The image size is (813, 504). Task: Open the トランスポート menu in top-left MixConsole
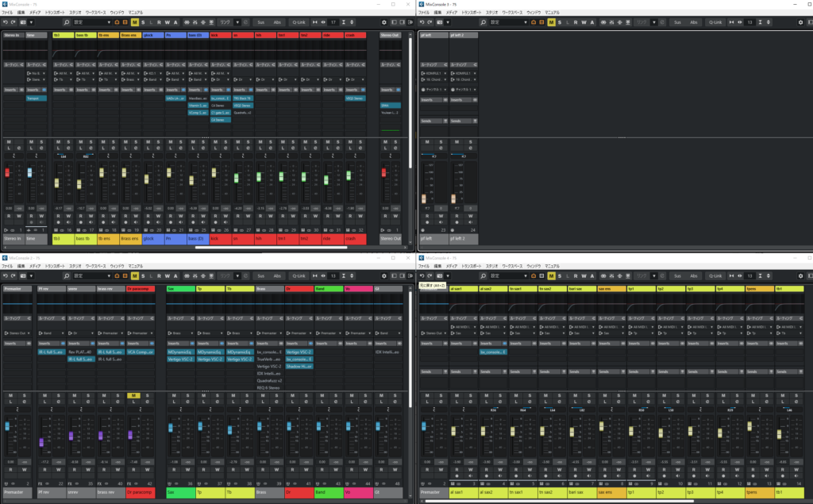[x=56, y=13]
